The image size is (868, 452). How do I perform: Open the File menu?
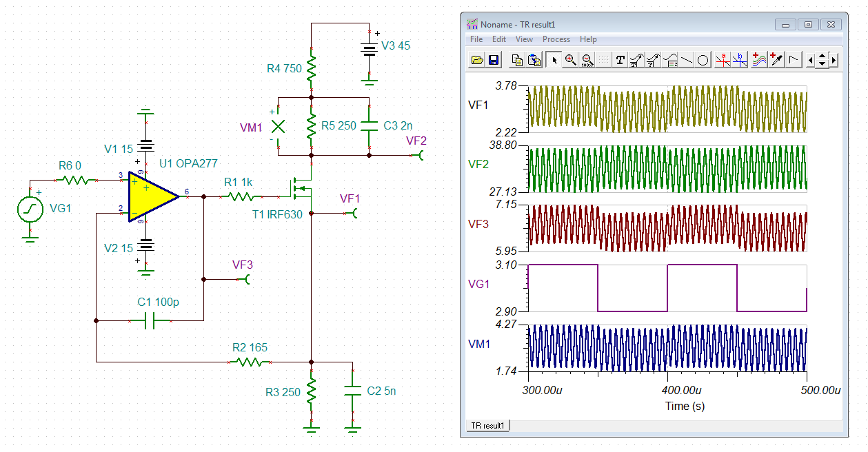pos(476,39)
